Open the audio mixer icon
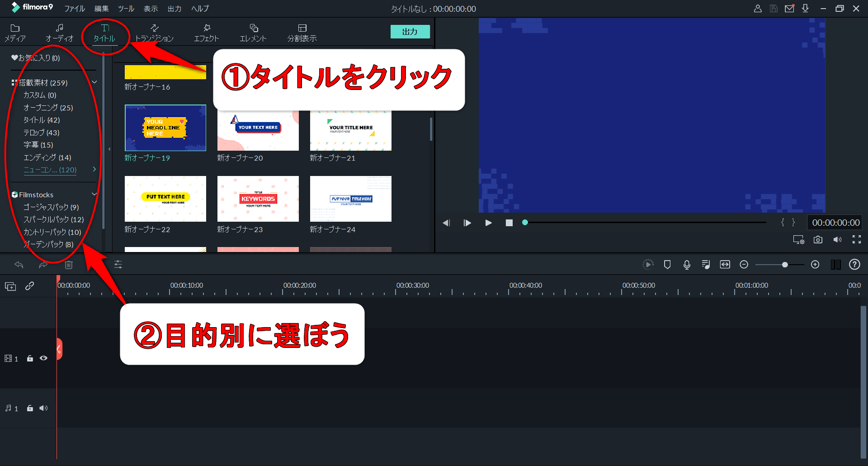The height and width of the screenshot is (466, 868). coord(706,265)
